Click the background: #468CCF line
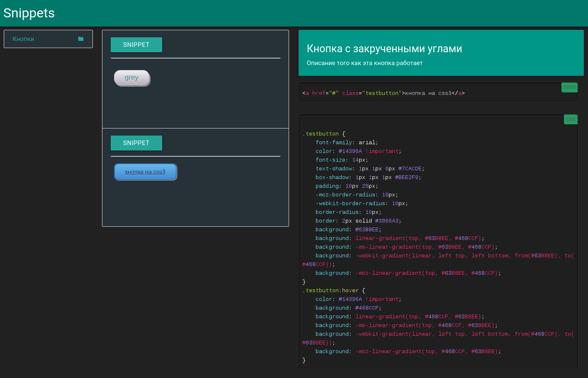588x378 pixels. coord(348,308)
